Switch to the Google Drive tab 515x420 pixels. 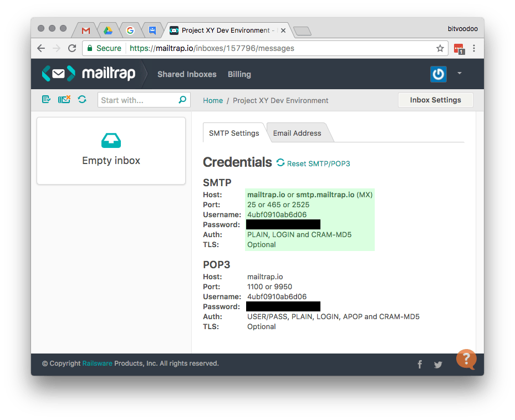point(108,30)
